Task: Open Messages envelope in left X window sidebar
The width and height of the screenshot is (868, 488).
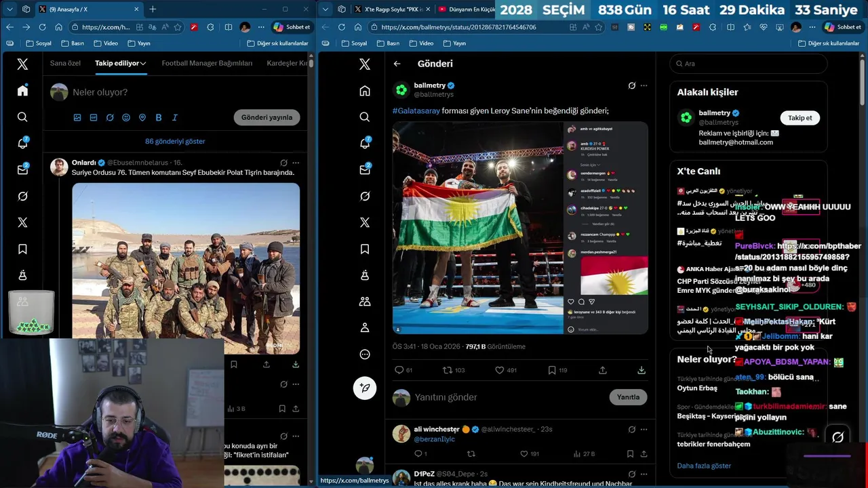Action: 22,169
